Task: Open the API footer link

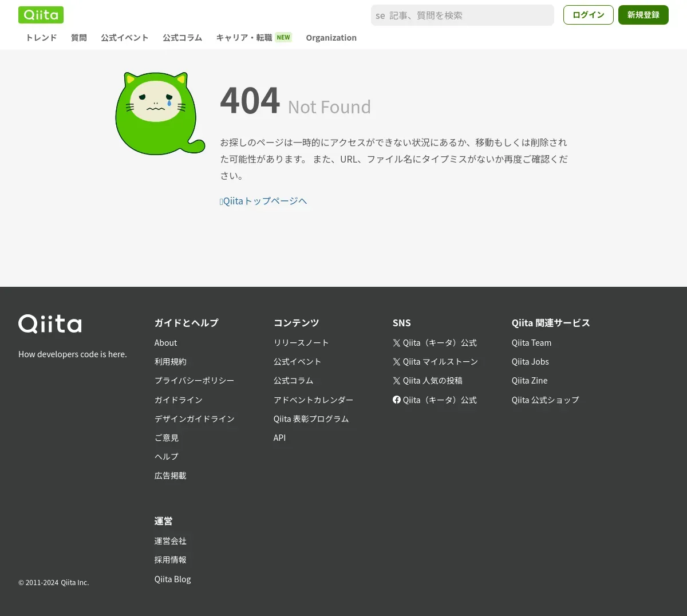Action: coord(279,438)
